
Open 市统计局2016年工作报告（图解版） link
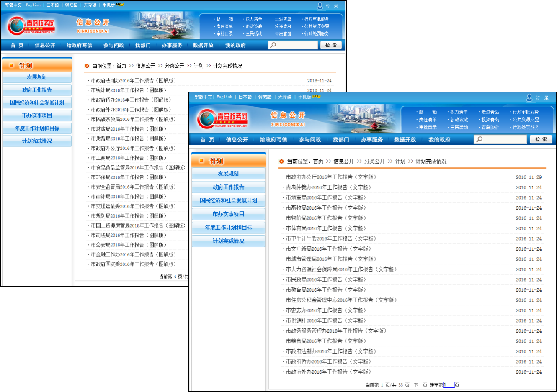coord(129,90)
